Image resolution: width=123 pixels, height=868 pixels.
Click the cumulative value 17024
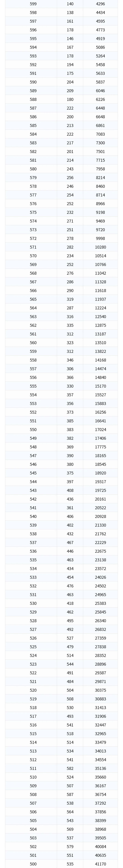point(100,430)
